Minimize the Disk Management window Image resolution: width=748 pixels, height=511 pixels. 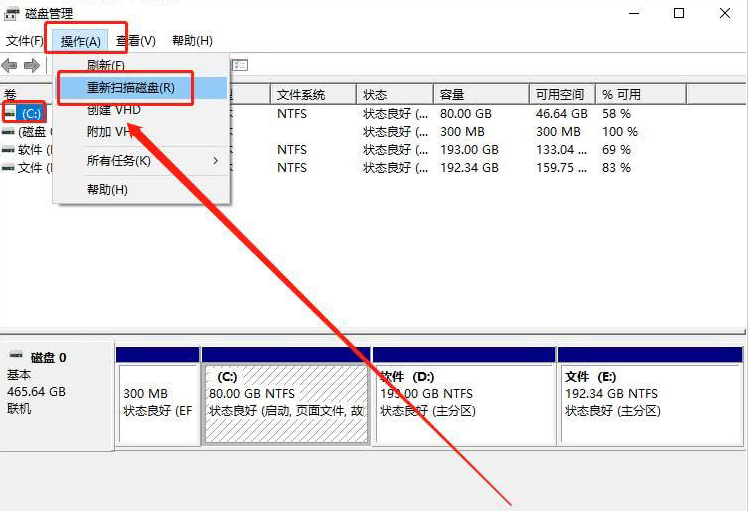point(634,13)
